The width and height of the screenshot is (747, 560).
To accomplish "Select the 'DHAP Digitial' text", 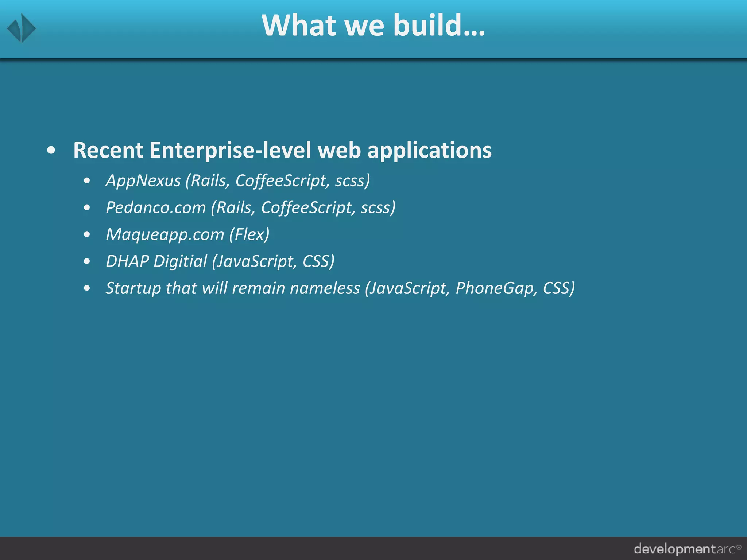I will tap(156, 261).
